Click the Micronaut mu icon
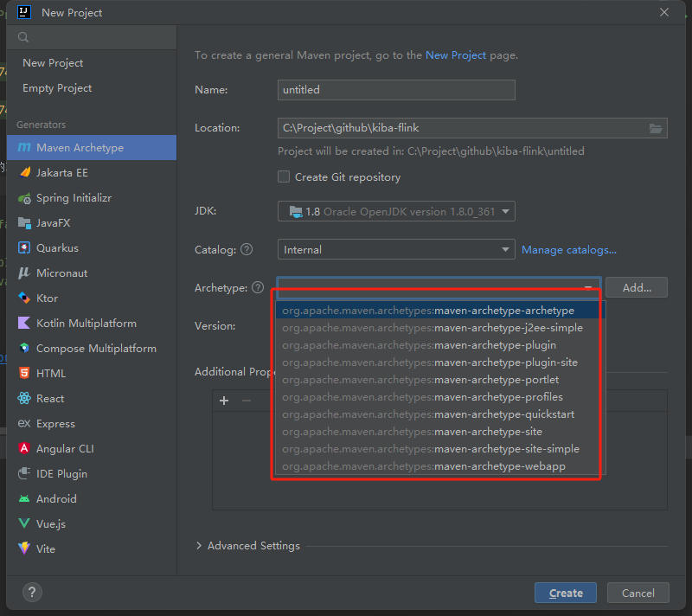 [24, 273]
